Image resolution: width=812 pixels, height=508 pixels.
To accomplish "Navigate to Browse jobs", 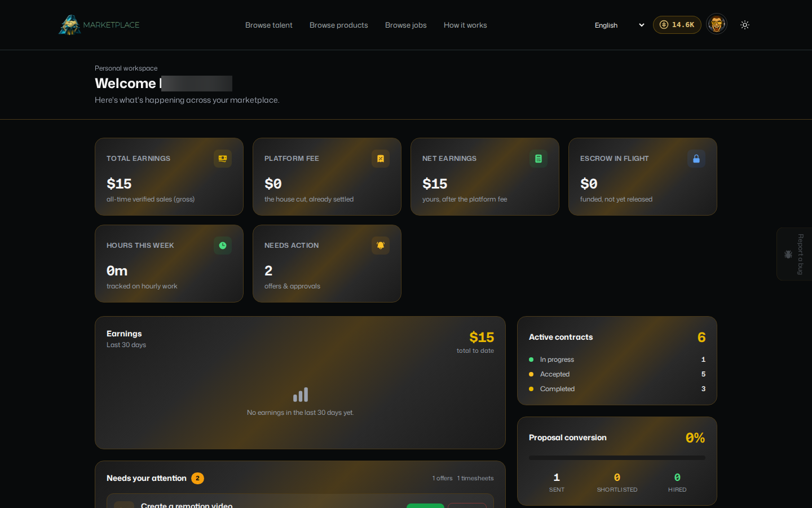I will (x=406, y=25).
